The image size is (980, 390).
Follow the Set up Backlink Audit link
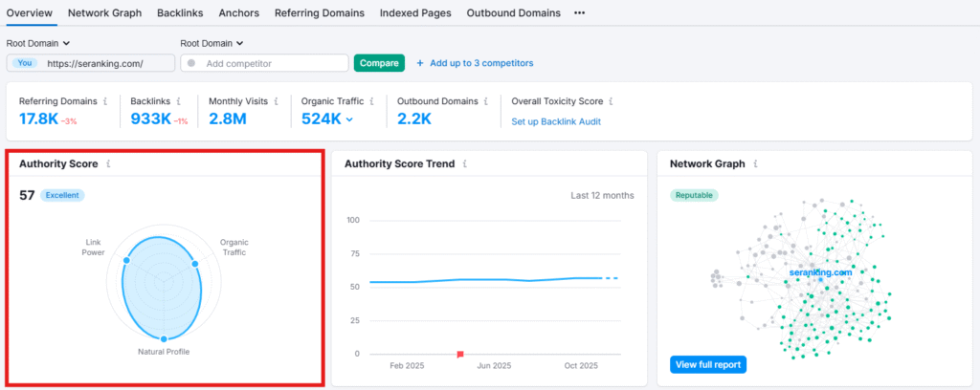coord(556,121)
